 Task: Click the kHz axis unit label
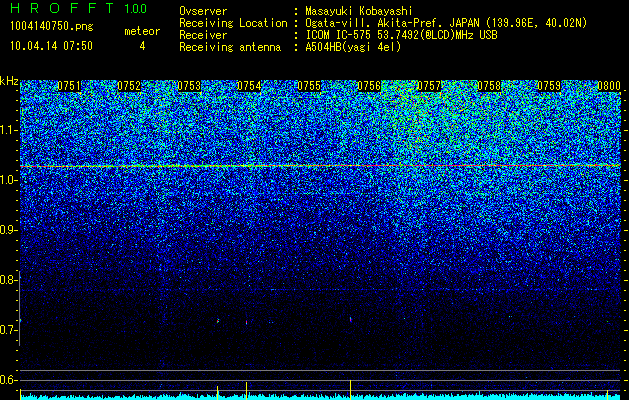(9, 81)
